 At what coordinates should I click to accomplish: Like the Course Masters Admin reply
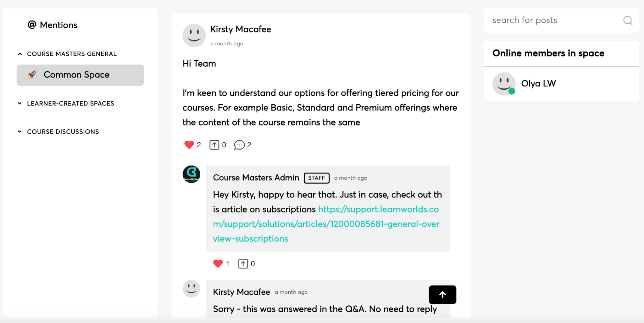pyautogui.click(x=218, y=263)
